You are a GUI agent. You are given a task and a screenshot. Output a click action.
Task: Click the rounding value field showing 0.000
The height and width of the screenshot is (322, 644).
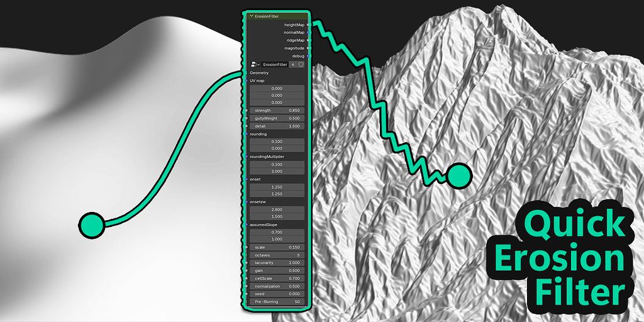(277, 148)
